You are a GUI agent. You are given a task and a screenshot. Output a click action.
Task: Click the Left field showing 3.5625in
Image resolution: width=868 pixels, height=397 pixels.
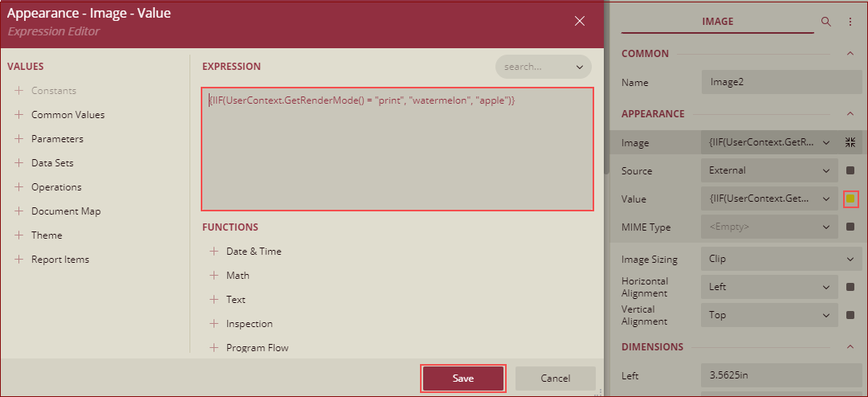click(x=781, y=375)
